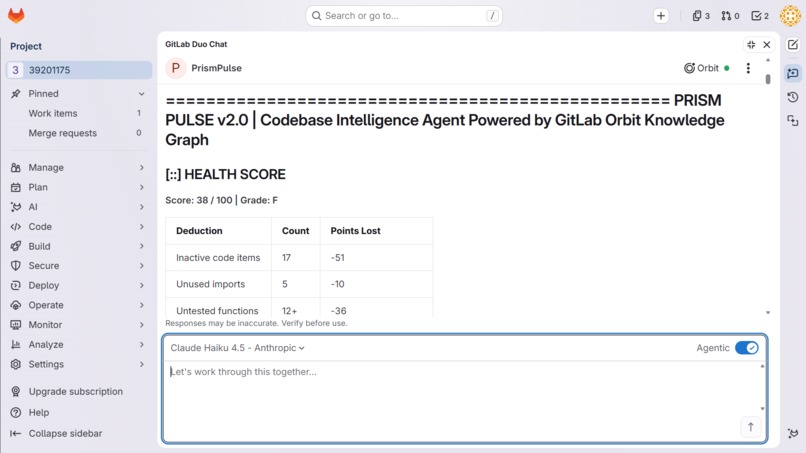Open to-do list counter showing 2
This screenshot has width=806, height=453.
(760, 16)
